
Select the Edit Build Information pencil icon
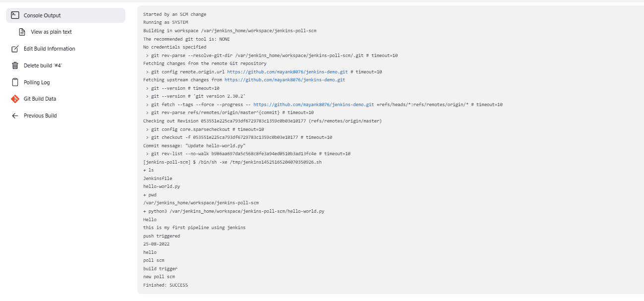click(x=14, y=48)
